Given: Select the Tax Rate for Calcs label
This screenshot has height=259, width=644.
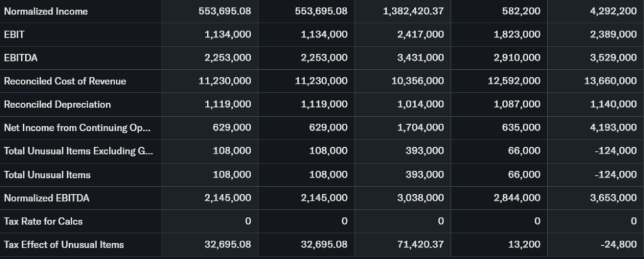Looking at the screenshot, I should 43,221.
